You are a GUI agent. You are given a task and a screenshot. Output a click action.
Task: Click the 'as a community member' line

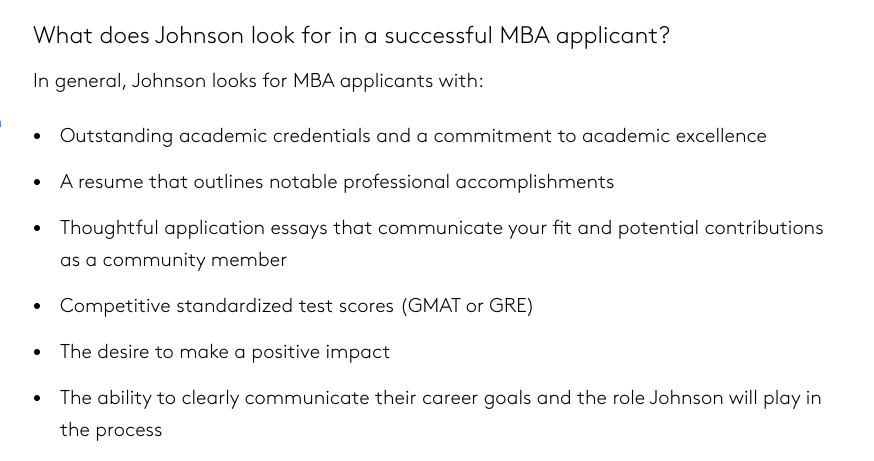tap(173, 260)
